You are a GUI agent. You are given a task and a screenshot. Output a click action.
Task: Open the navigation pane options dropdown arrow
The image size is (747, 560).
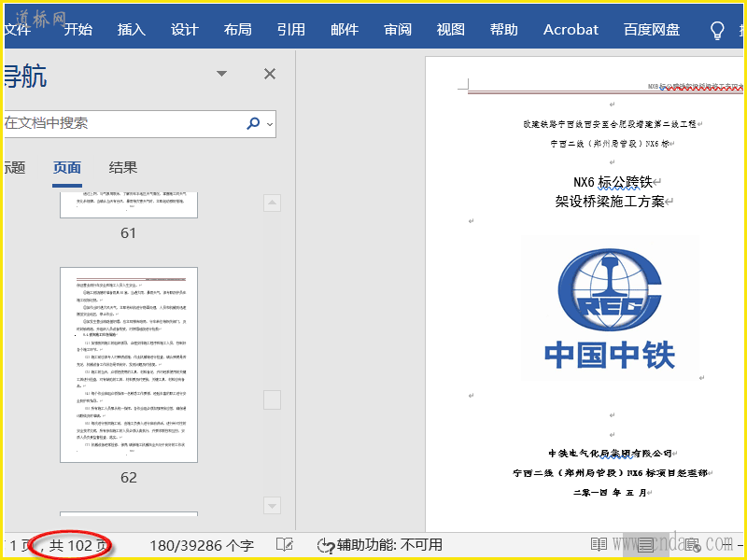[x=221, y=74]
